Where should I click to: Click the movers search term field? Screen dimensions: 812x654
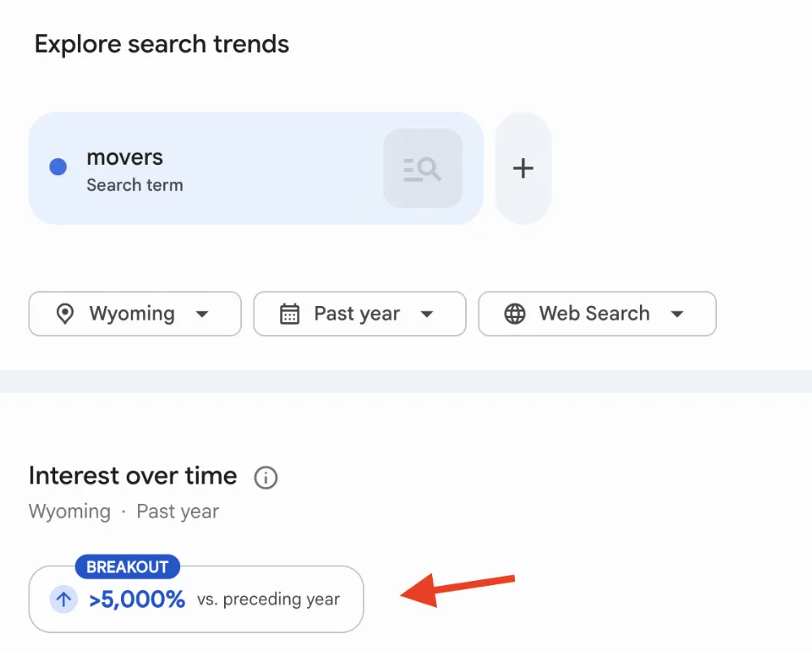[256, 168]
